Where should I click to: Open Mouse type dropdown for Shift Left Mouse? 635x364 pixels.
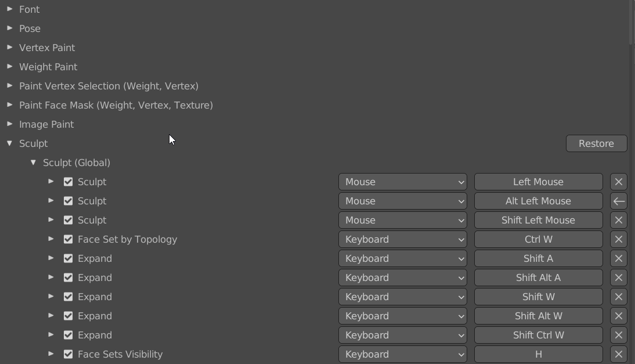tap(403, 220)
